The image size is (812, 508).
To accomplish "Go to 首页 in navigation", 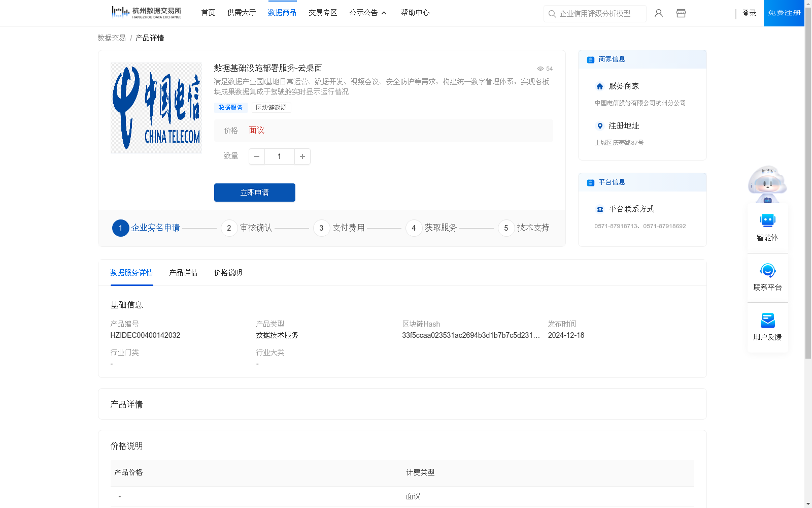I will (x=208, y=13).
